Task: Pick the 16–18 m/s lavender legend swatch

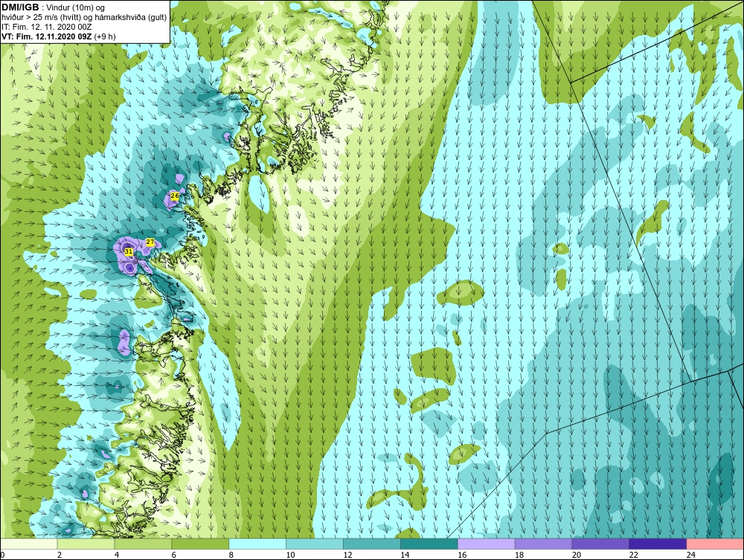Action: [487, 544]
